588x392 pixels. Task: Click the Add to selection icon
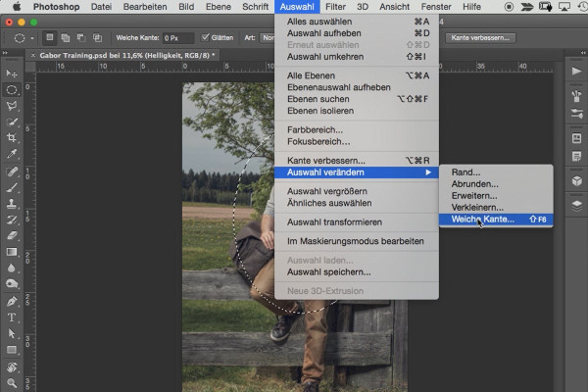[66, 37]
